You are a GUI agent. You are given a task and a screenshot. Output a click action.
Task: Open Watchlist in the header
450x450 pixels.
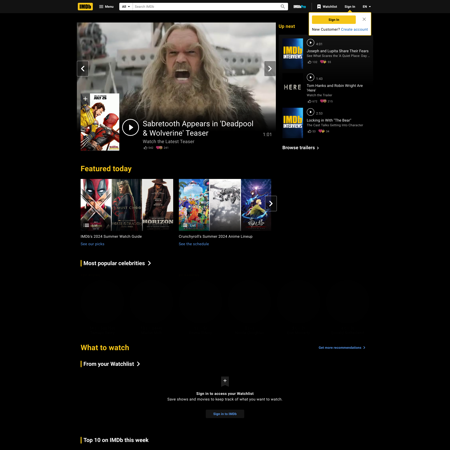[x=327, y=7]
